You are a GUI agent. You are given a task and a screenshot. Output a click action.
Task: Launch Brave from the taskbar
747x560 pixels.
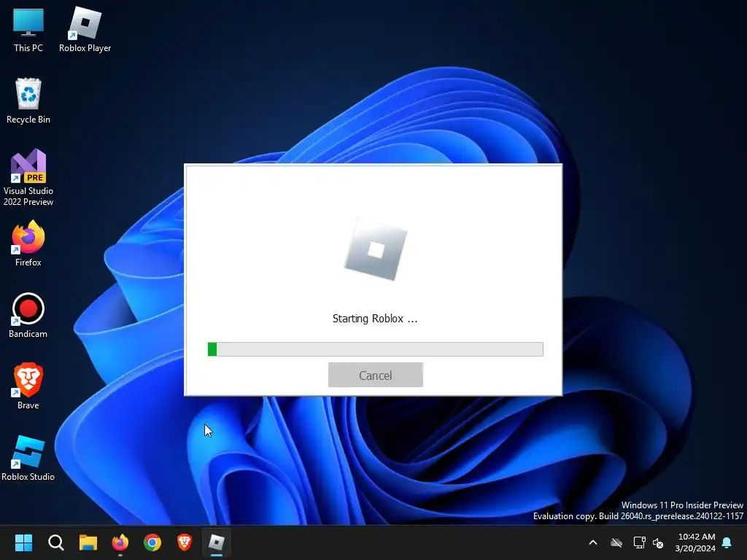tap(185, 542)
